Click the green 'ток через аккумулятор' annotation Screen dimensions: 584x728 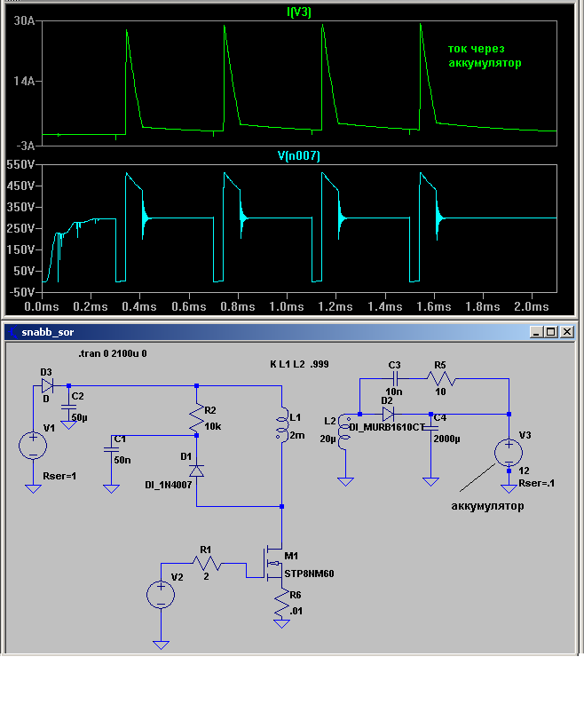pos(485,56)
